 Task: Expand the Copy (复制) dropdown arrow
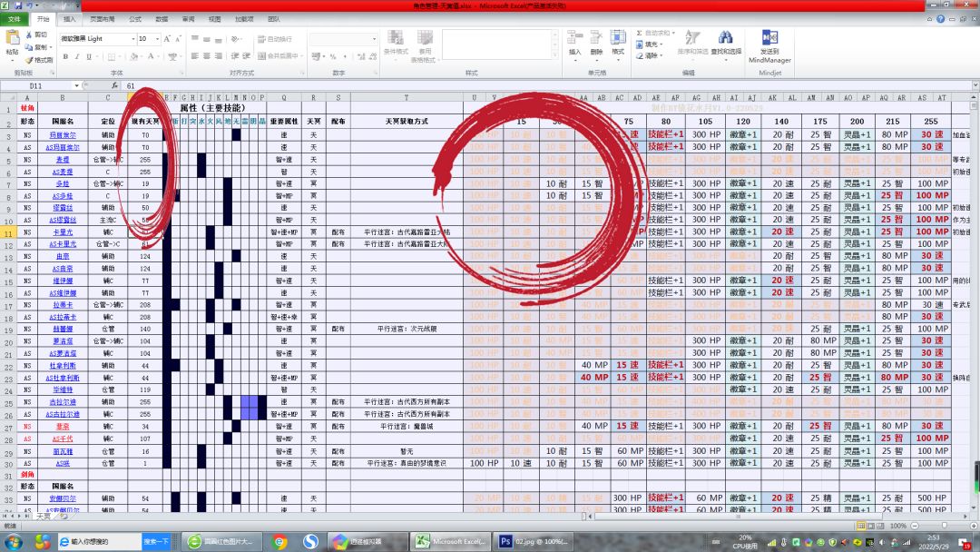[50, 47]
